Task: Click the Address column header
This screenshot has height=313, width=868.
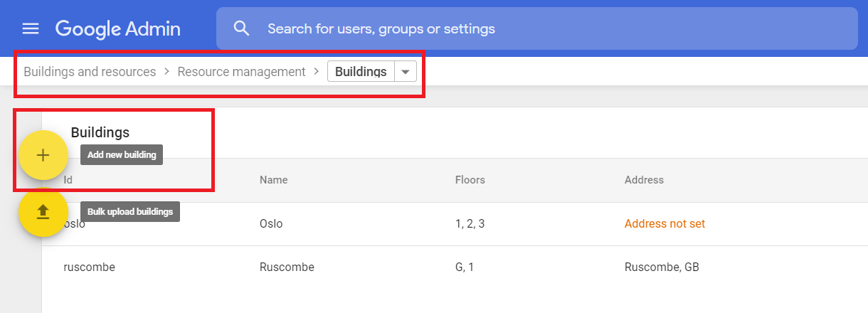Action: pyautogui.click(x=644, y=180)
